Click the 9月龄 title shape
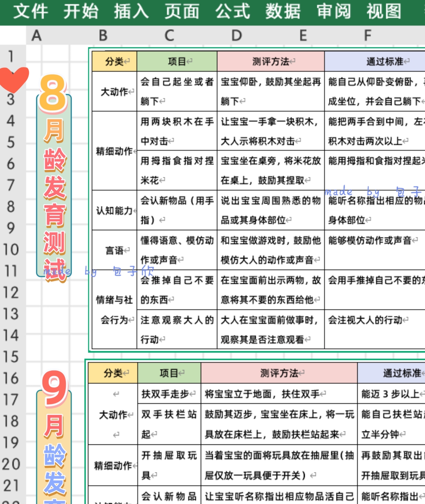425x504 pixels. click(x=54, y=438)
